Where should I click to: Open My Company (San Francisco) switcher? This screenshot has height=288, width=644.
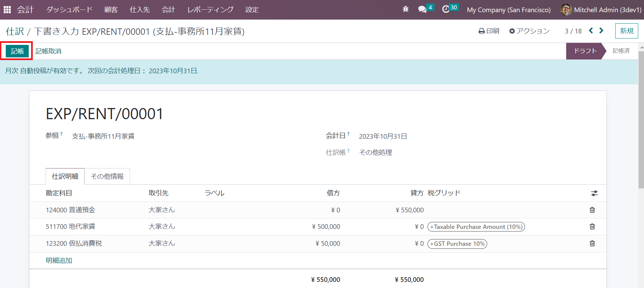tap(509, 10)
